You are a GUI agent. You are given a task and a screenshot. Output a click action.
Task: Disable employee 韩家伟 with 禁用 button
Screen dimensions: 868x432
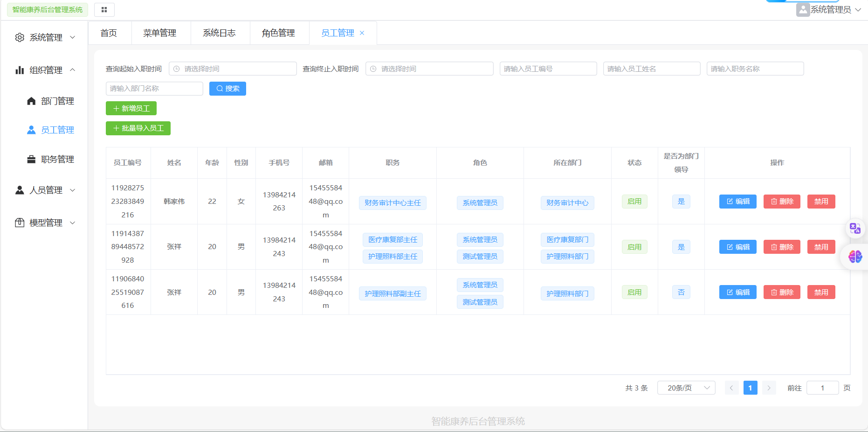821,202
